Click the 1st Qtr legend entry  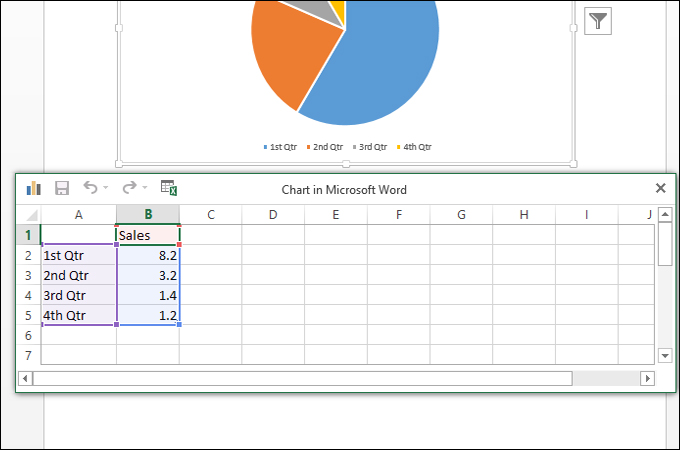pos(280,147)
